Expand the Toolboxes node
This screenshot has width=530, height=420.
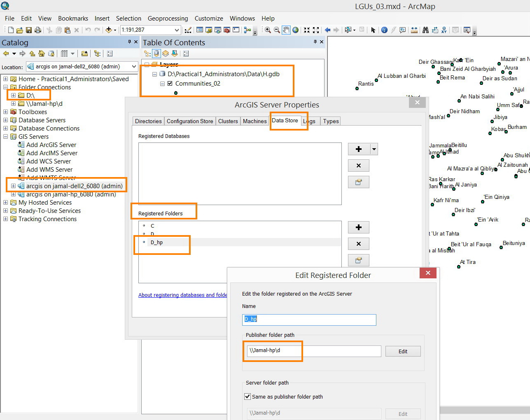tap(5, 112)
